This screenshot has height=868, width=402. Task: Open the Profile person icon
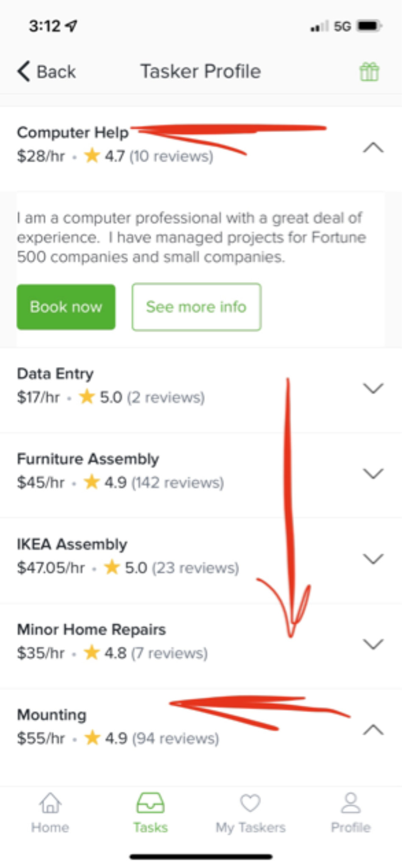351,803
